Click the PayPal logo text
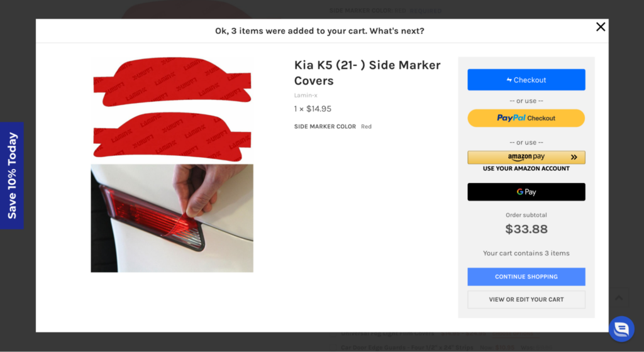Image resolution: width=644 pixels, height=352 pixels. point(511,118)
